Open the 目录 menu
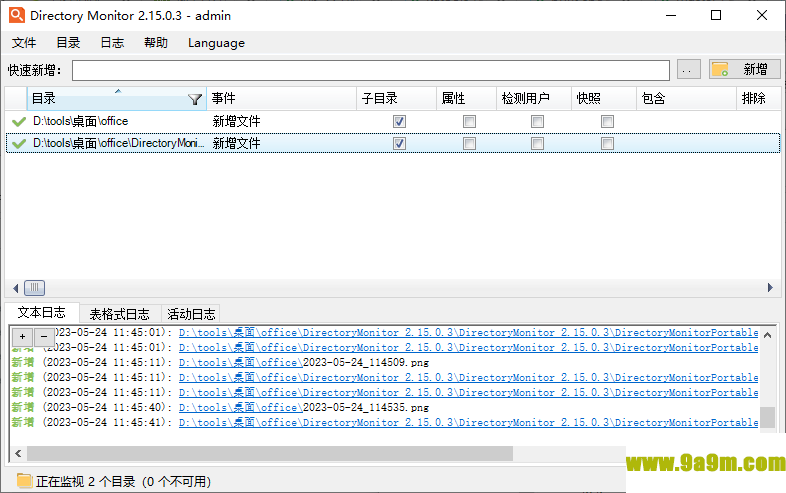Image resolution: width=786 pixels, height=493 pixels. click(68, 43)
